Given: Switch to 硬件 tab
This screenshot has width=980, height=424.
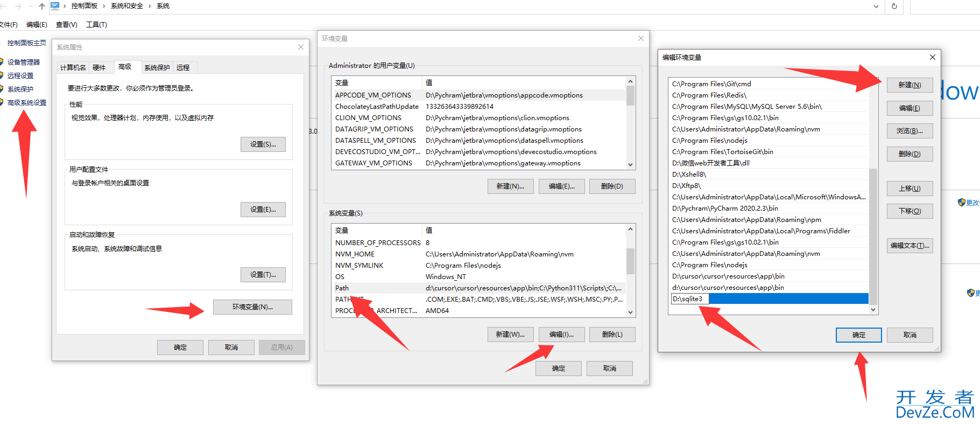Looking at the screenshot, I should click(x=99, y=67).
